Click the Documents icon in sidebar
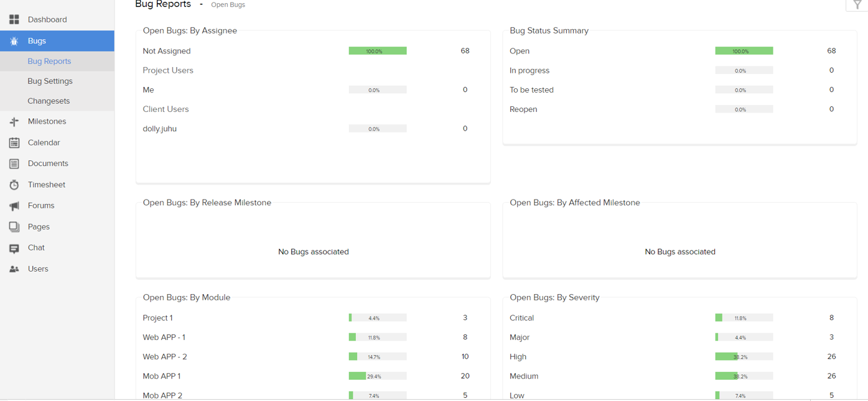Screen dimensions: 868x401 pos(14,164)
